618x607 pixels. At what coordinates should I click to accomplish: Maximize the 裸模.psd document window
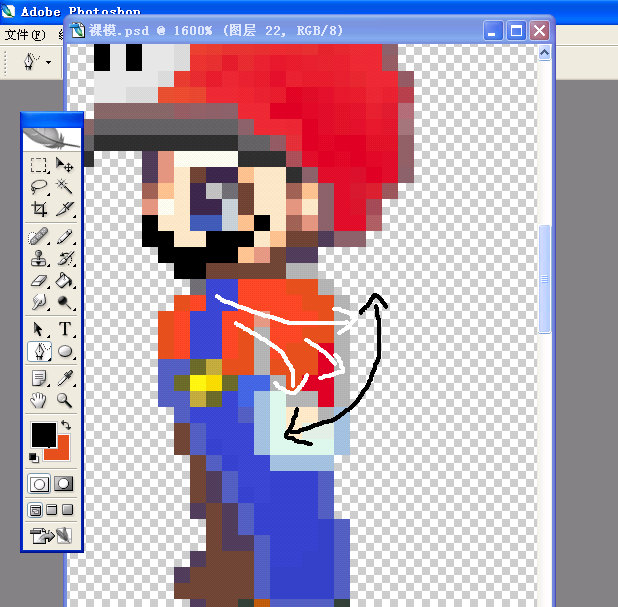516,30
